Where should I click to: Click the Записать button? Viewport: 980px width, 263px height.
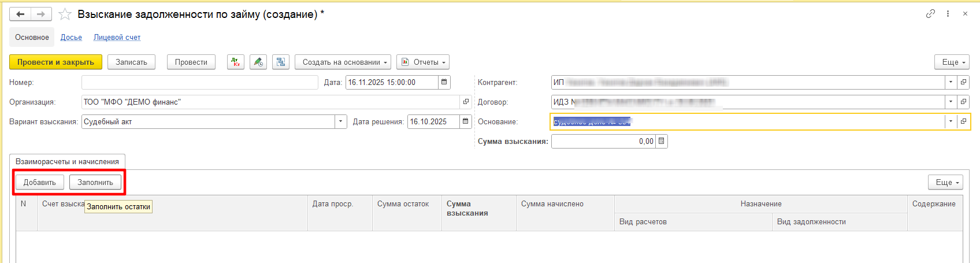coord(131,62)
